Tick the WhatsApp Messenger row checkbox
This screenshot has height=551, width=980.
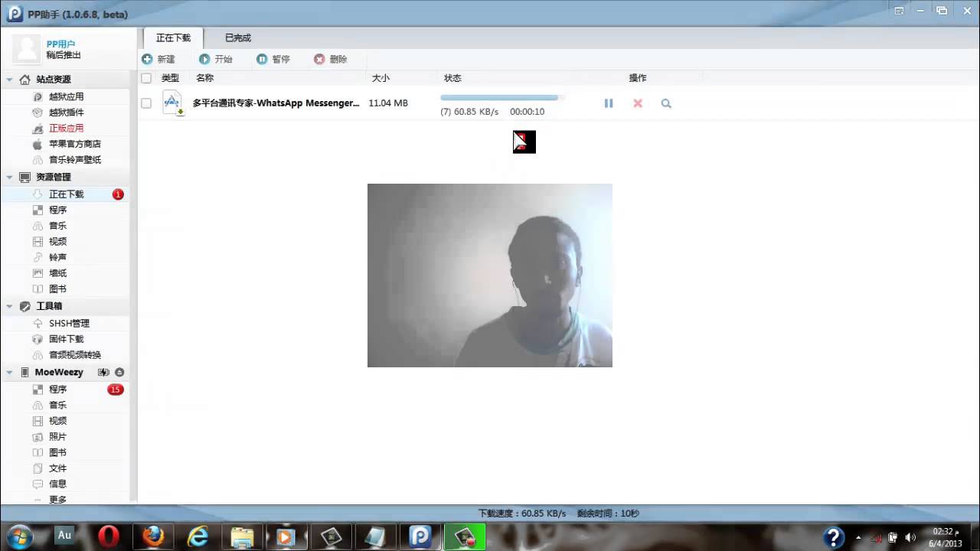pyautogui.click(x=146, y=103)
